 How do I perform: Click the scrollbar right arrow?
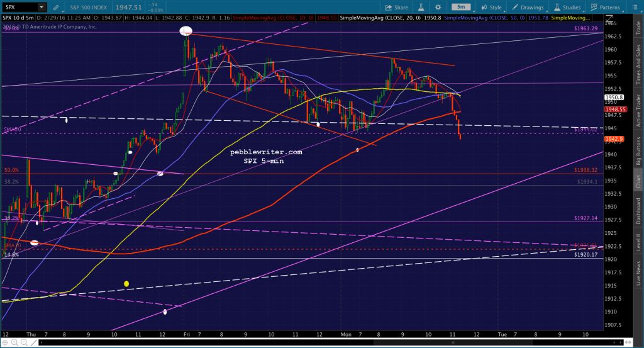tap(620, 342)
